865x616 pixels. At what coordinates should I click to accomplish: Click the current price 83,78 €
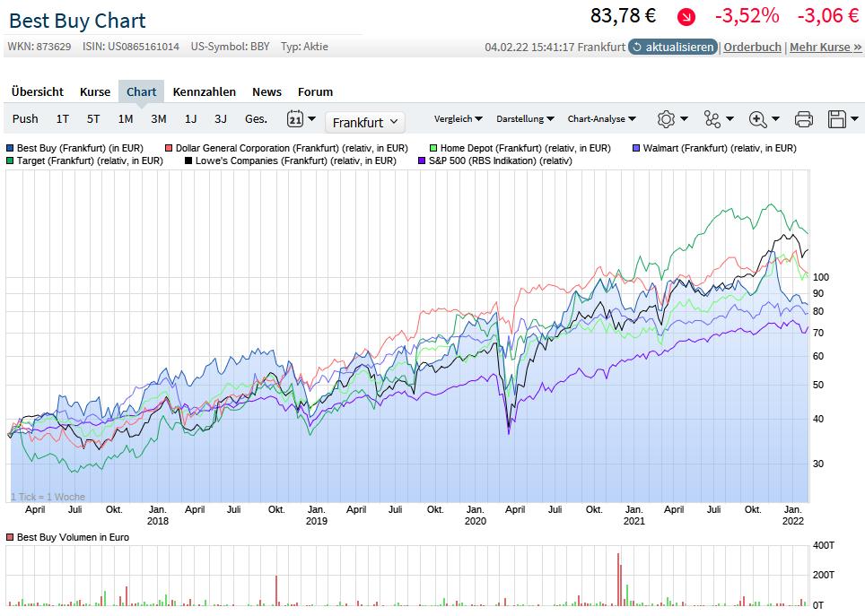point(623,16)
